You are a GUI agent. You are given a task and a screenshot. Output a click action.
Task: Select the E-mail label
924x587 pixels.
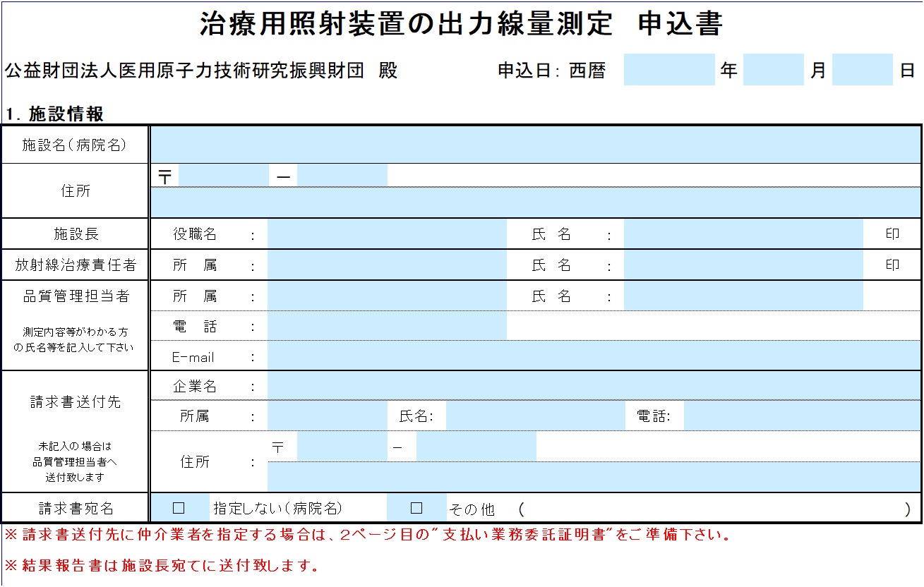193,358
